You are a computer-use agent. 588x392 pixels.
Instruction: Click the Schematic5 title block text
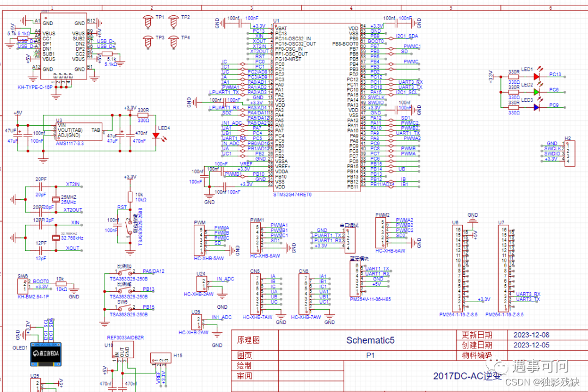click(369, 340)
